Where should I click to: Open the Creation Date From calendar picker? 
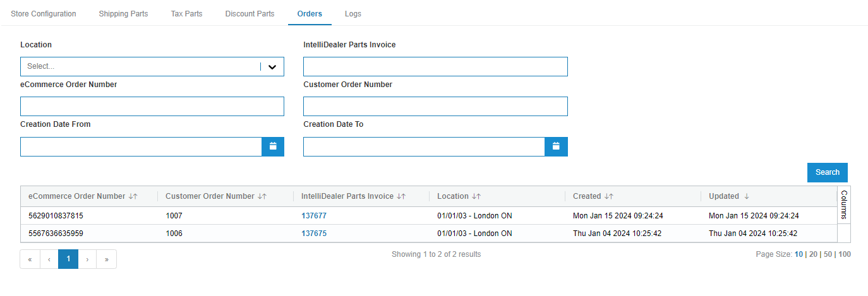click(273, 146)
